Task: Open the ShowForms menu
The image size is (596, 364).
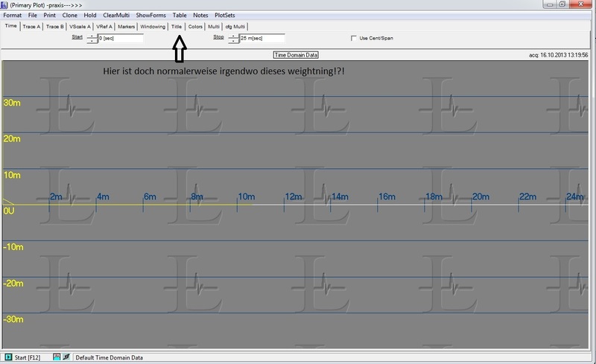Action: coord(151,15)
